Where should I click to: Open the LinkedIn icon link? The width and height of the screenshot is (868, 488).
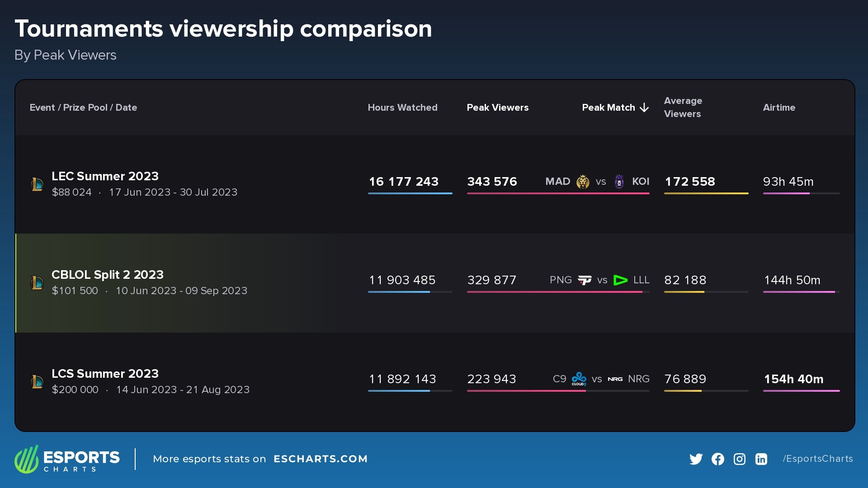click(761, 459)
